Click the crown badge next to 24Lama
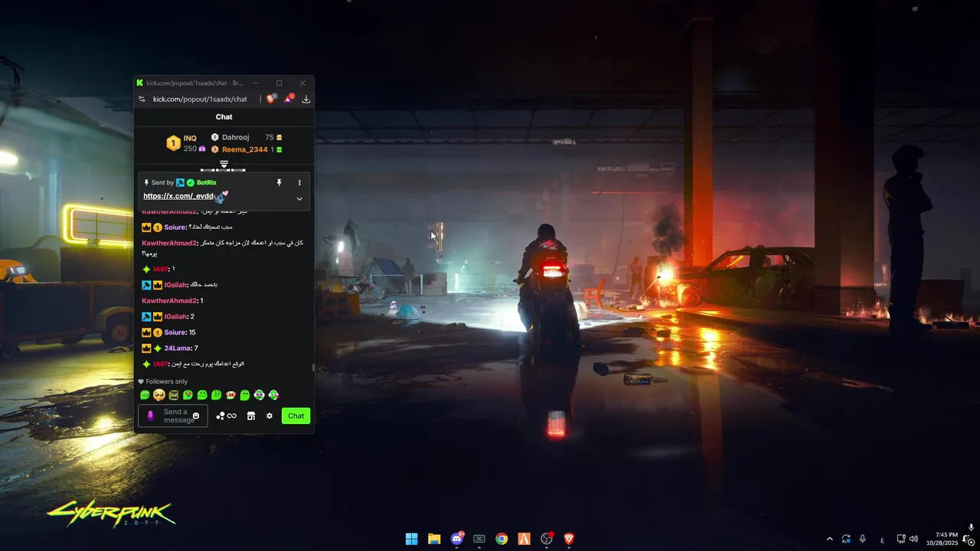The width and height of the screenshot is (980, 551). tap(146, 348)
